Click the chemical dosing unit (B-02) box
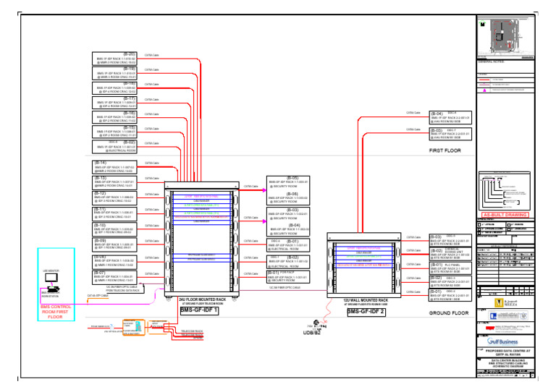This screenshot has height=392, width=556. 450,254
